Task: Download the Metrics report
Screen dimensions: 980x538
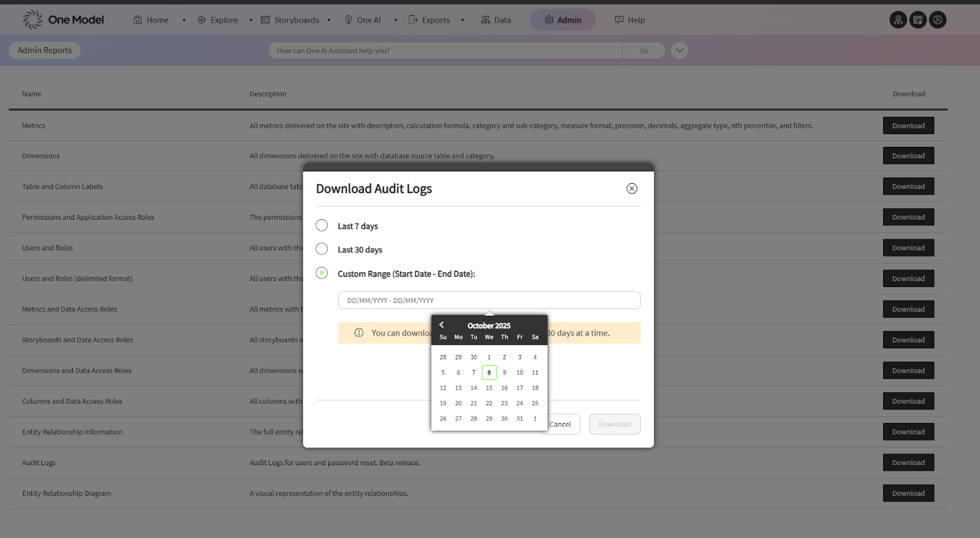Action: pos(908,125)
